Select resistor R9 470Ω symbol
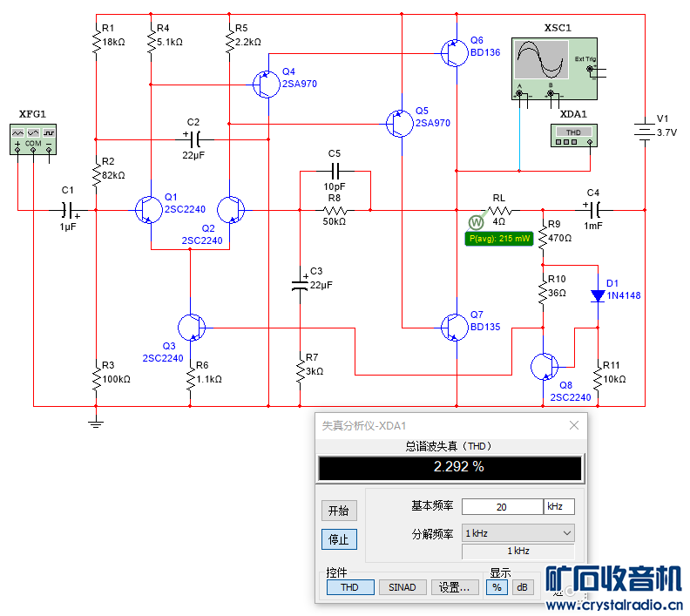690x616 pixels. point(543,237)
